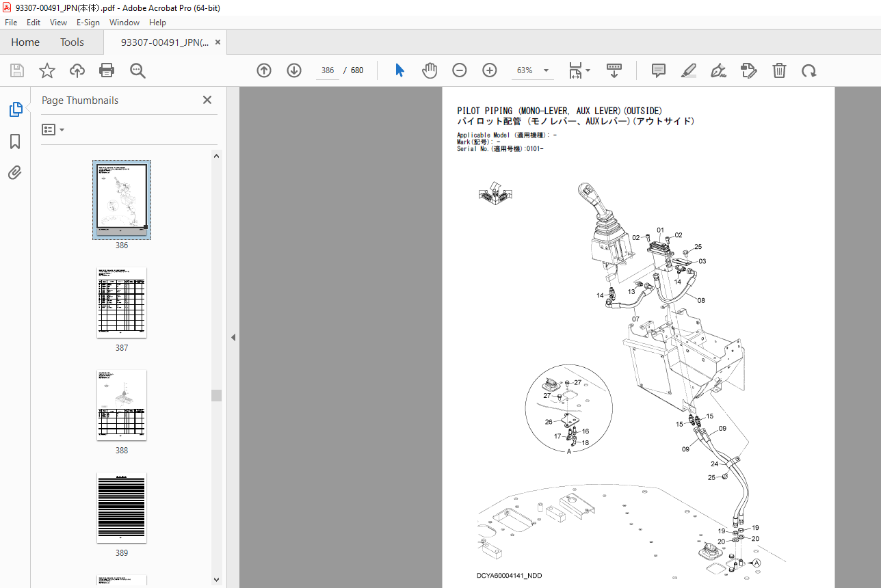Open the Sign document pen tool
Viewport: 881px width, 588px height.
point(719,70)
